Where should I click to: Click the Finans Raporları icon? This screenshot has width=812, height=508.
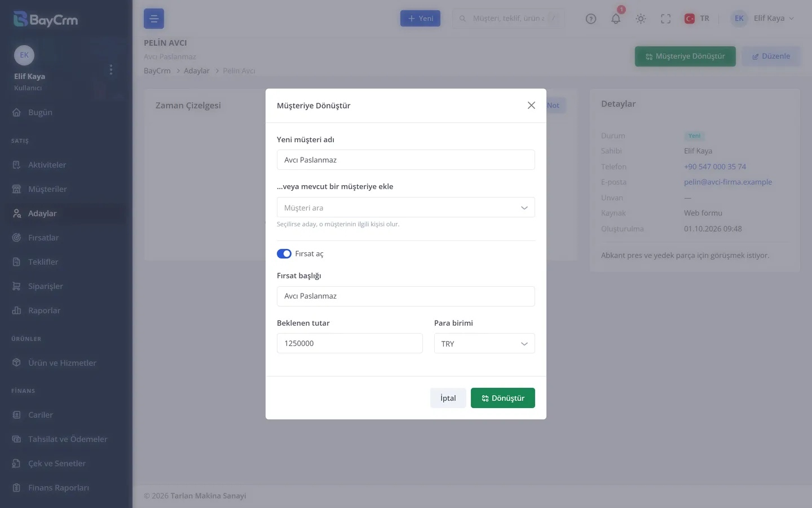click(17, 488)
